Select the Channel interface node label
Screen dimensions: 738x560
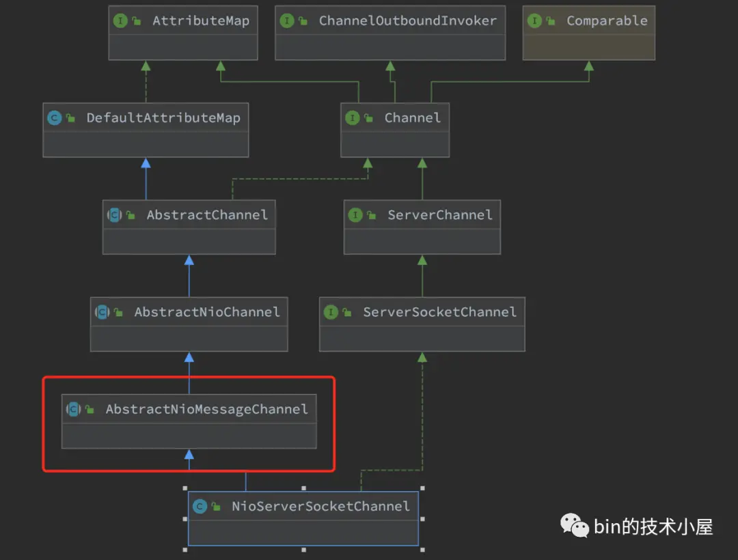point(413,118)
